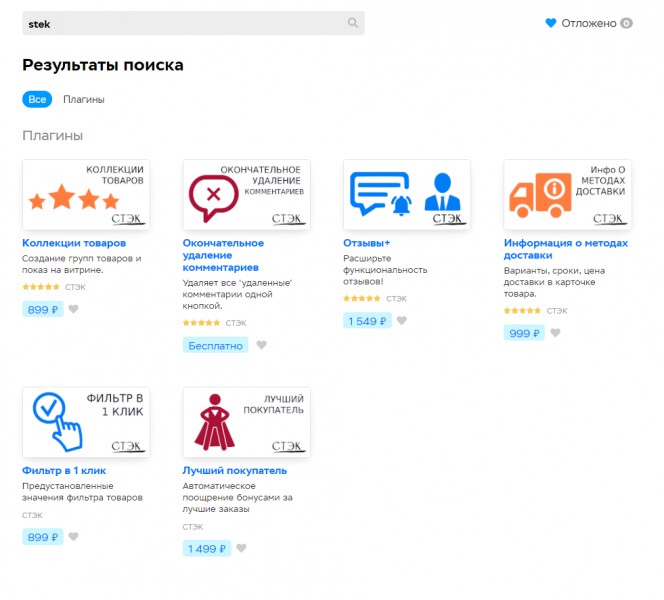Click the 1 549 ₽ price button
This screenshot has height=600, width=664.
(x=366, y=321)
